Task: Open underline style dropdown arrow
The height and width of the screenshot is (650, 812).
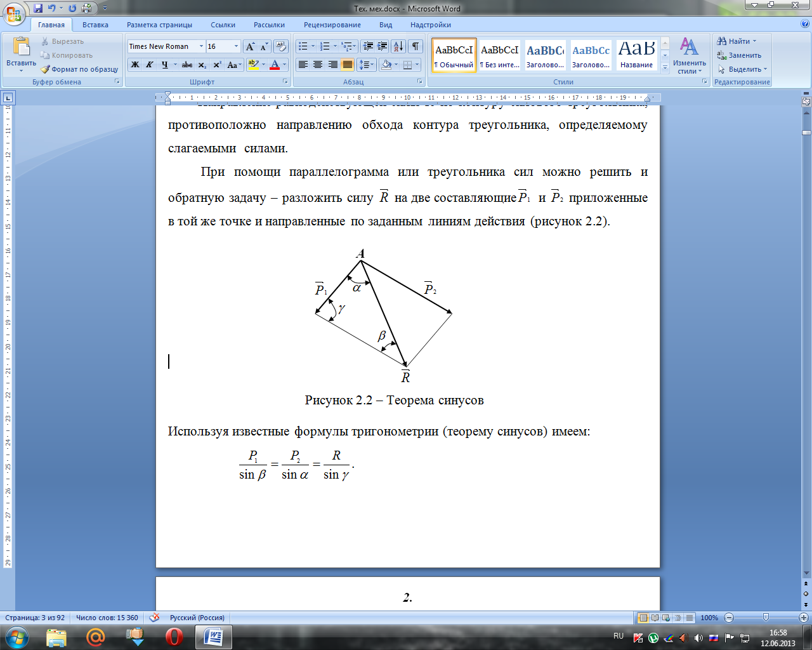Action: click(x=175, y=65)
